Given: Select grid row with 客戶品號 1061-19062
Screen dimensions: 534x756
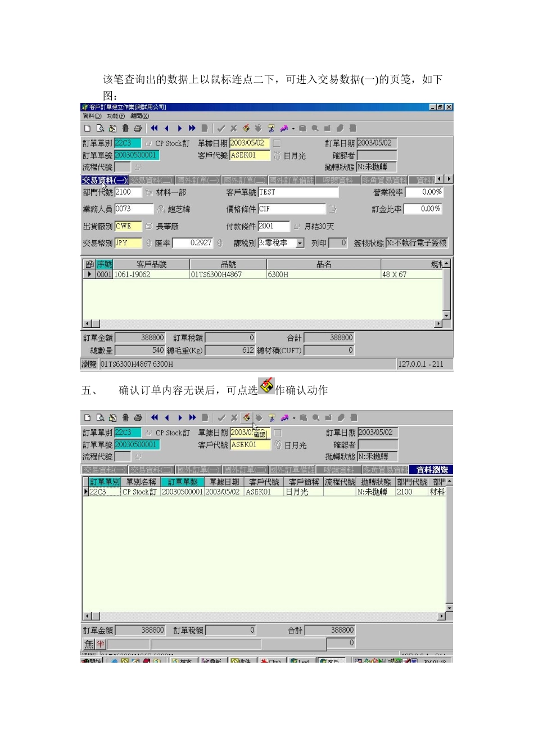Looking at the screenshot, I should 263,274.
